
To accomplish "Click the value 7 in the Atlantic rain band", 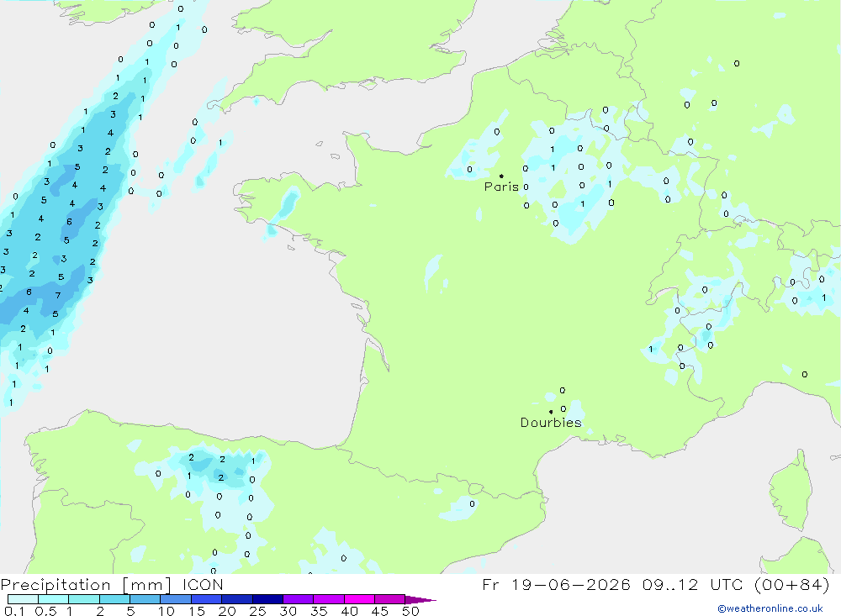I will pos(58,296).
